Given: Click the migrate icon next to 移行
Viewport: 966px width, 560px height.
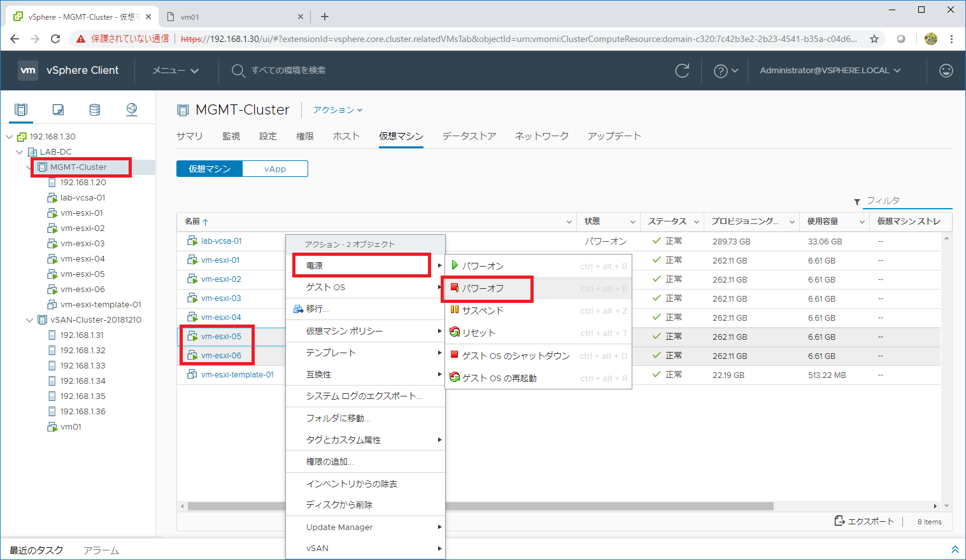Looking at the screenshot, I should [298, 309].
